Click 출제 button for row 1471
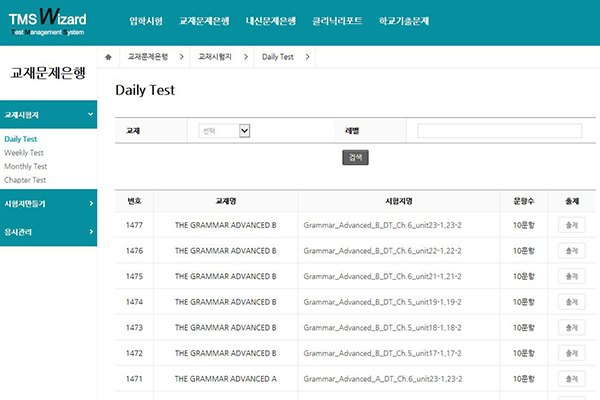Viewport: 600px width, 400px height. pyautogui.click(x=572, y=379)
